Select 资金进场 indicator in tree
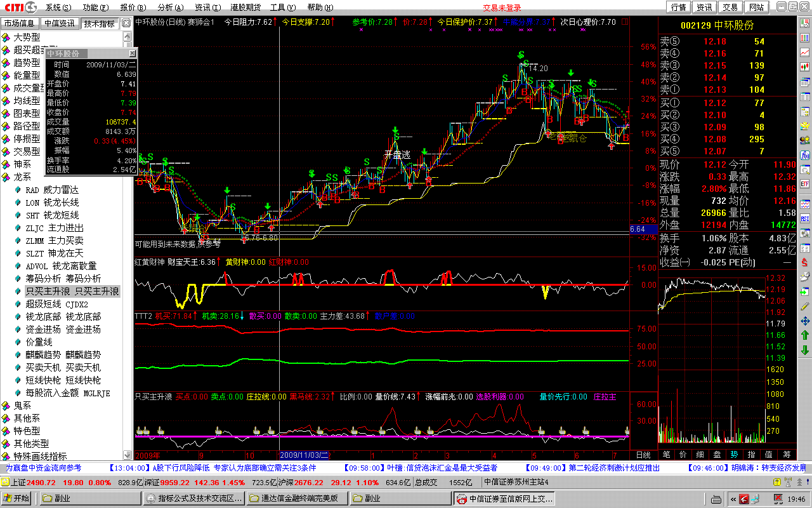Screen dimensions: 812x508 [63, 330]
